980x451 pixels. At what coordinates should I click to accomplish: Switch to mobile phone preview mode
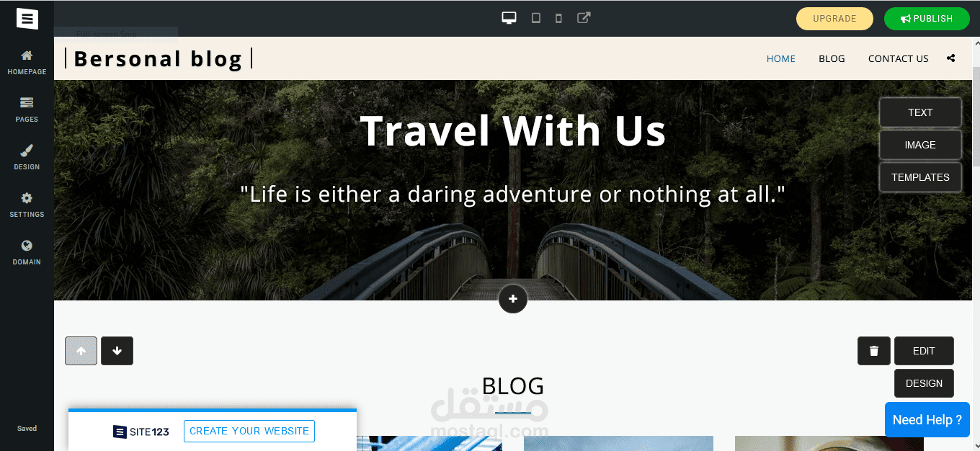tap(558, 18)
